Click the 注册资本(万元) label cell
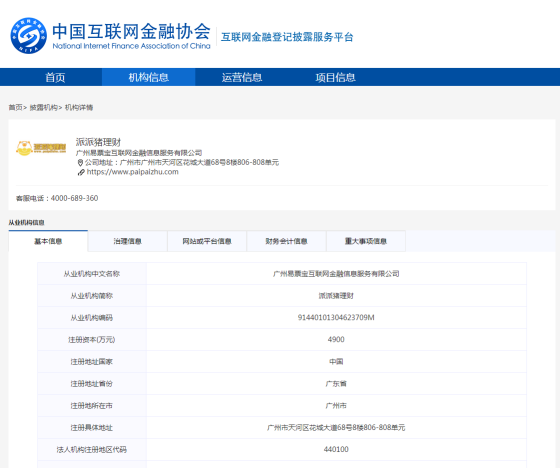Screen dimensions: 560x468 click(92, 340)
